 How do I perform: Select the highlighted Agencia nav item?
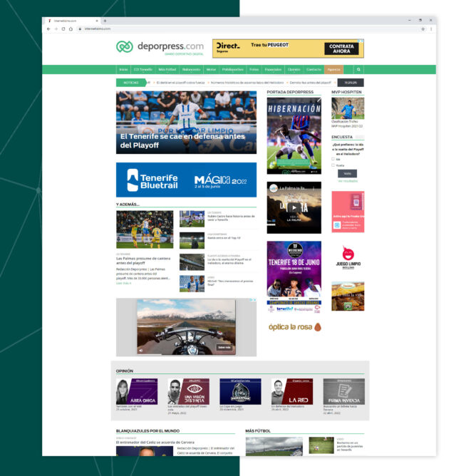tap(333, 70)
